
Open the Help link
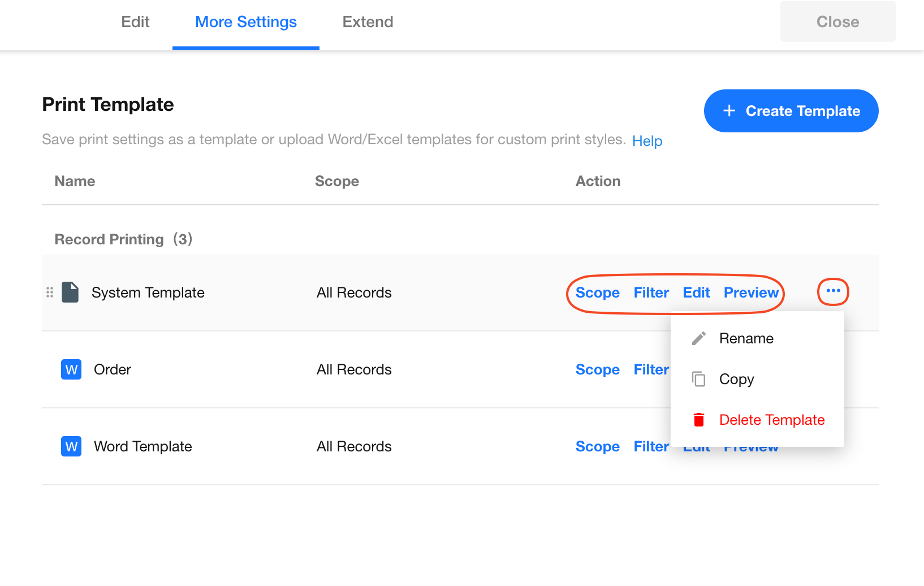647,141
